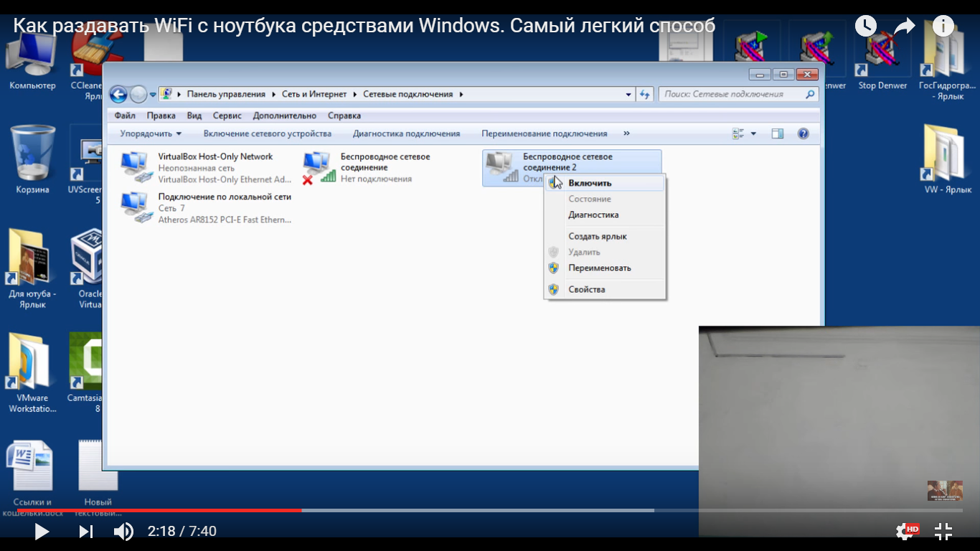Click Панель управления in the address bar
The height and width of the screenshot is (551, 980).
(x=226, y=94)
